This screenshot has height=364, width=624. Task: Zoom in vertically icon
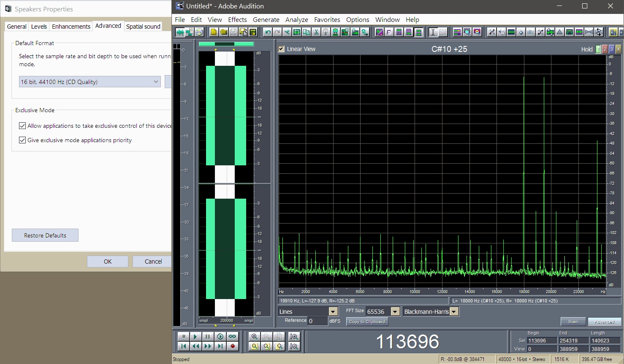coord(294,337)
